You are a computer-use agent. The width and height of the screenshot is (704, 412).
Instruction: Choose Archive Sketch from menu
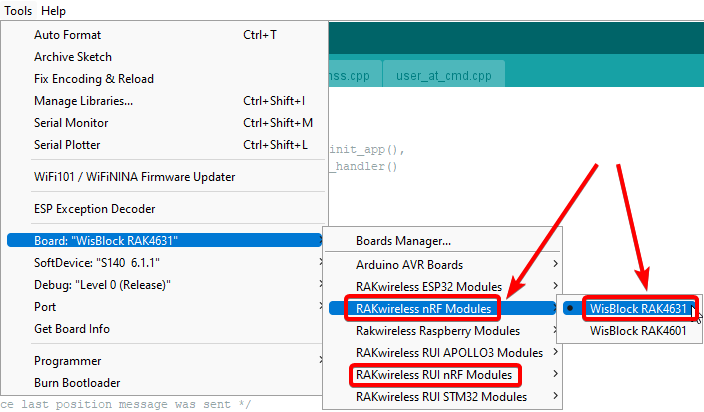coord(73,57)
